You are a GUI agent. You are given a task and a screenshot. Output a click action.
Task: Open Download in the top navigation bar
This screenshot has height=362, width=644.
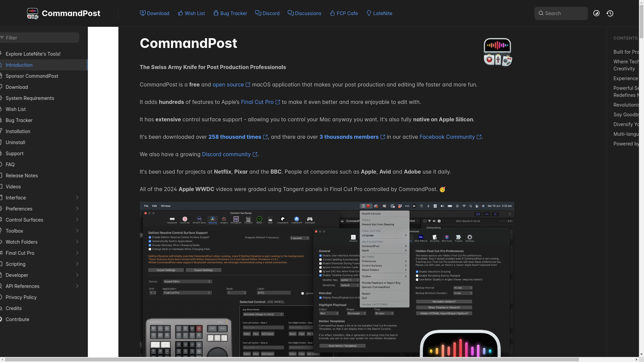(x=155, y=13)
